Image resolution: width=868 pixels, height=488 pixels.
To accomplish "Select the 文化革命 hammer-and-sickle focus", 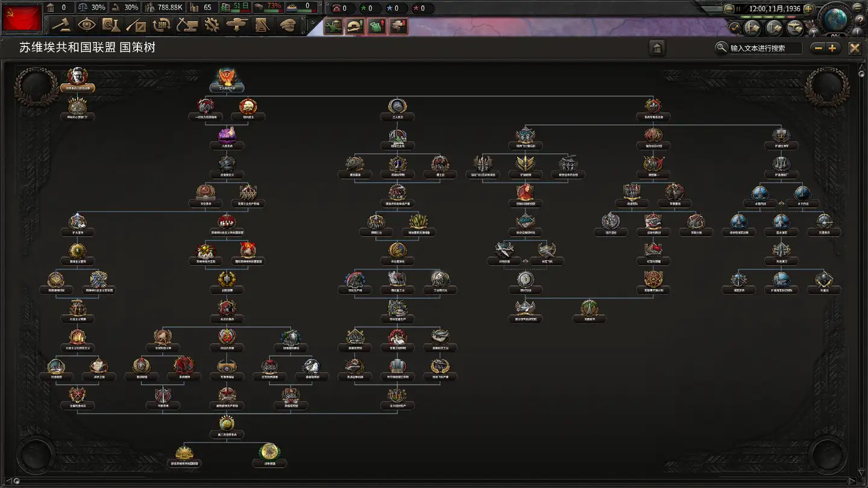I will (206, 193).
